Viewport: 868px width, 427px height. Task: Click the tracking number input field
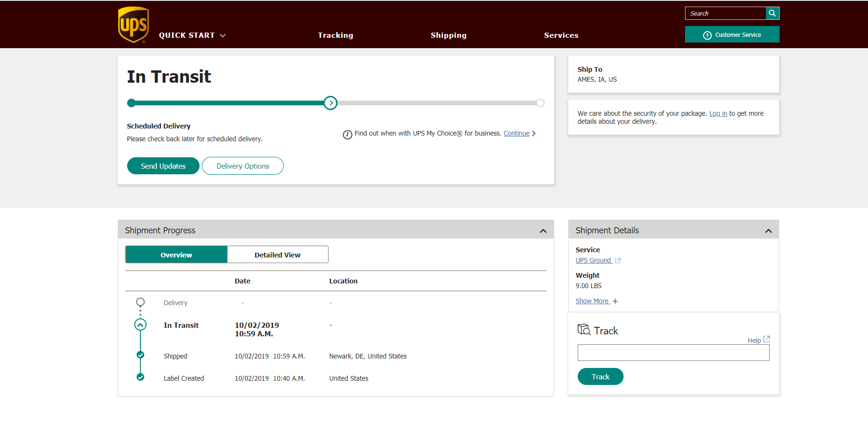coord(673,353)
